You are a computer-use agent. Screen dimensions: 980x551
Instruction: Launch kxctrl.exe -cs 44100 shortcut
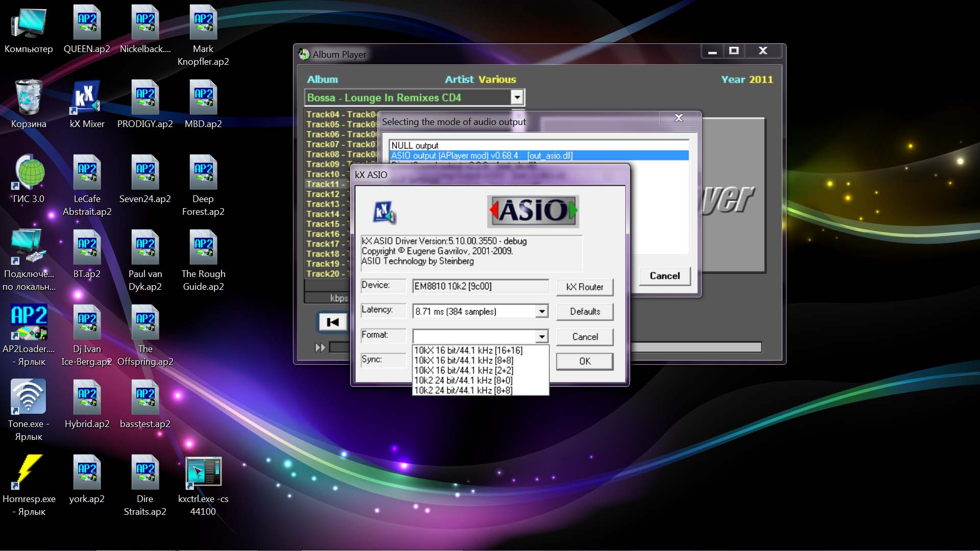[x=203, y=472]
